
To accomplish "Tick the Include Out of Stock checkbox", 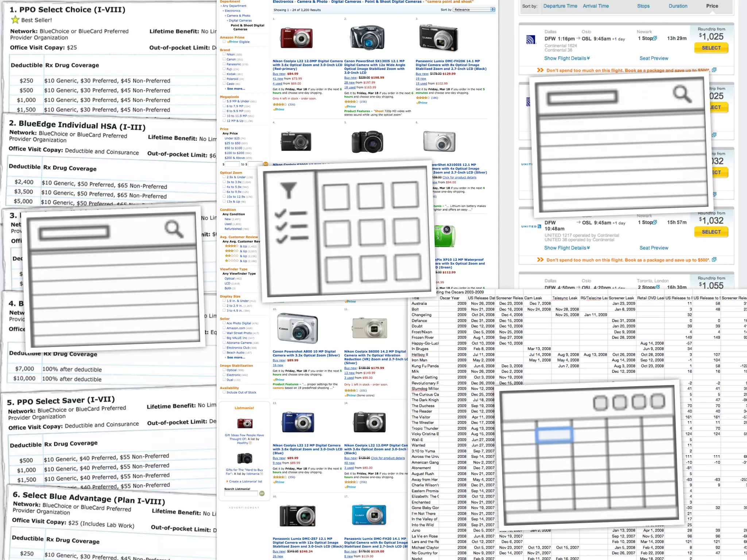I will coord(224,392).
